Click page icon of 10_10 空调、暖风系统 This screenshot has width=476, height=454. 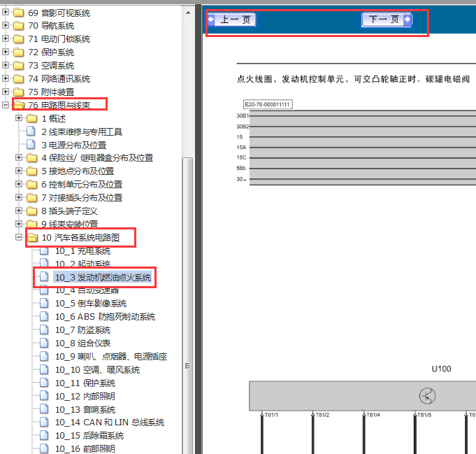pyautogui.click(x=44, y=369)
